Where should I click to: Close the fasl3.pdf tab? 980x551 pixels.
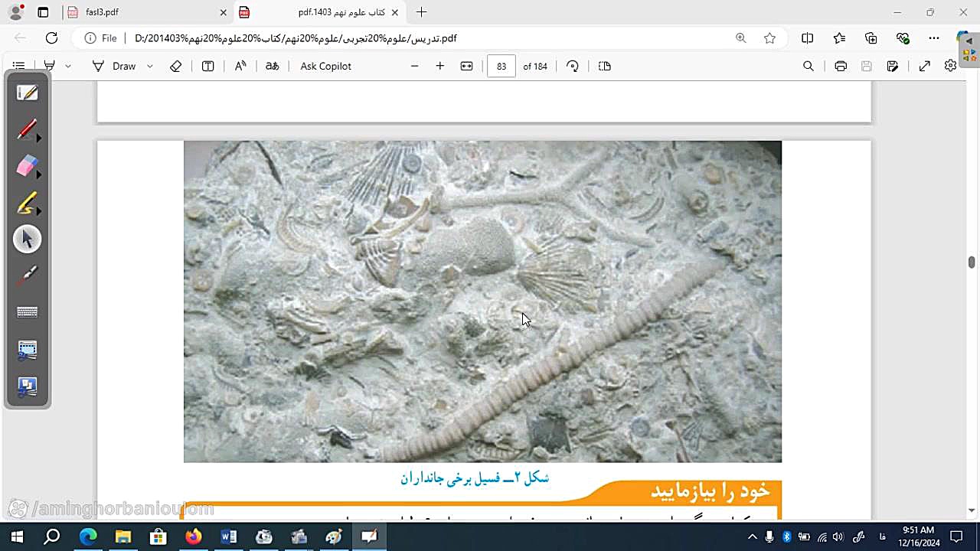224,12
